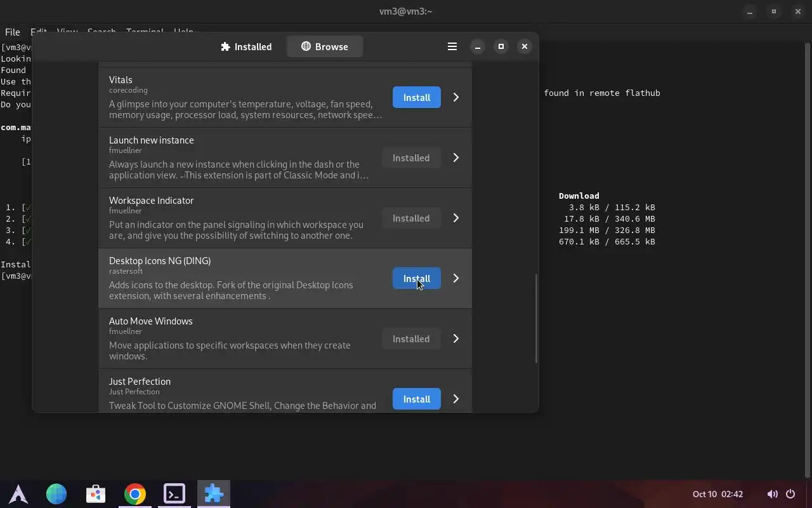The width and height of the screenshot is (812, 508).
Task: Minimize the vm3@vm3 terminal window
Action: pos(750,11)
